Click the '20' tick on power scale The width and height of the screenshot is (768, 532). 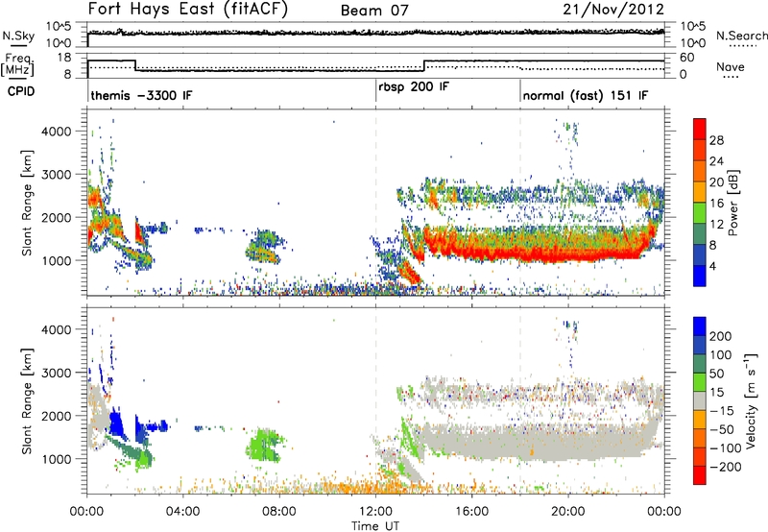pyautogui.click(x=716, y=182)
